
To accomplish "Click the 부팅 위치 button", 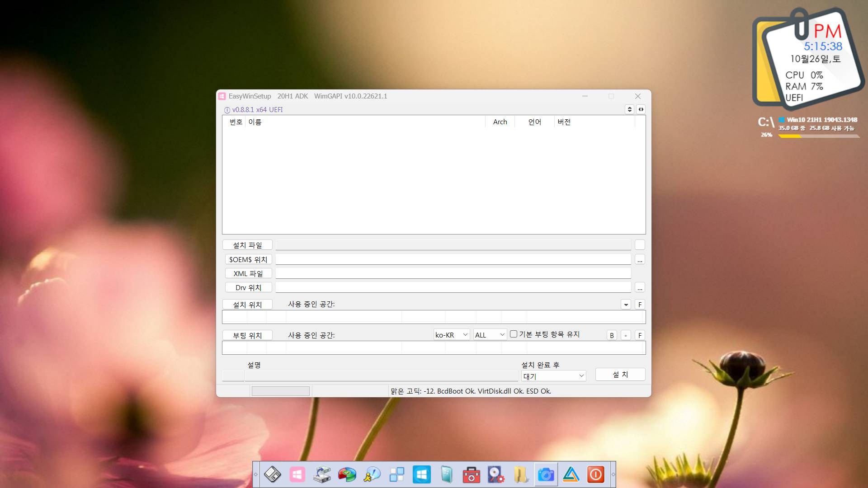I will [247, 335].
